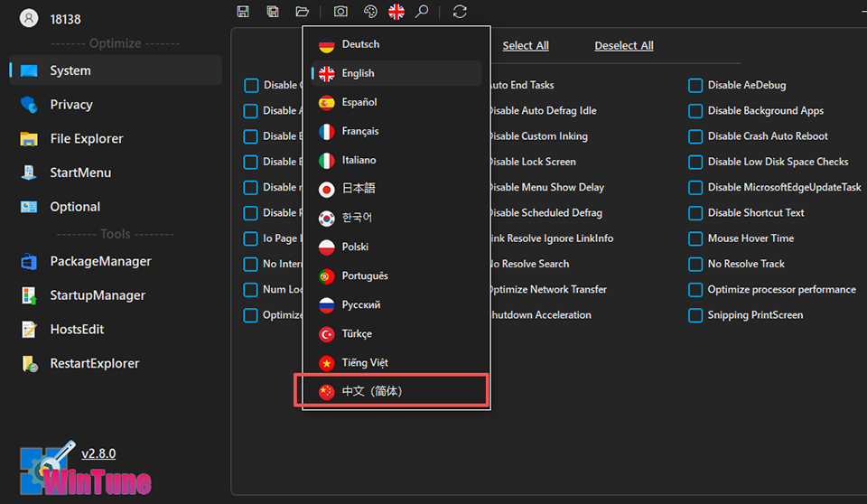Screen dimensions: 867x504
Task: Click the save-all (double disk) toolbar icon
Action: [273, 12]
